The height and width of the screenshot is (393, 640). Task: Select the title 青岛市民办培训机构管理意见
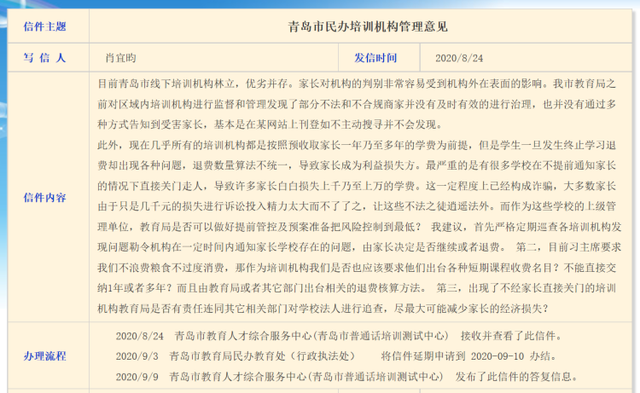pyautogui.click(x=368, y=27)
